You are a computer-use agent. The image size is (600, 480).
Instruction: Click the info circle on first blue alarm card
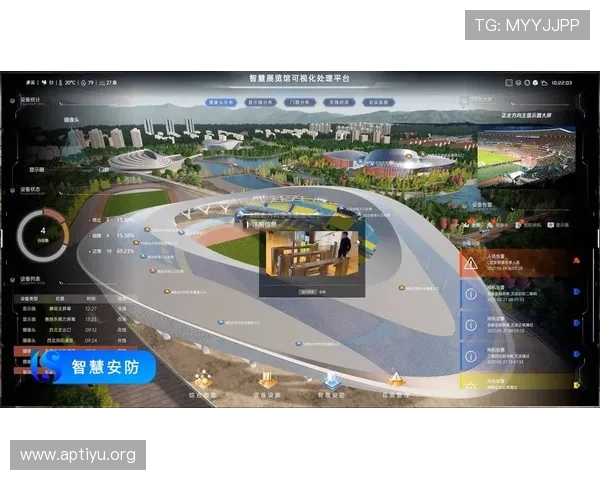pyautogui.click(x=471, y=294)
